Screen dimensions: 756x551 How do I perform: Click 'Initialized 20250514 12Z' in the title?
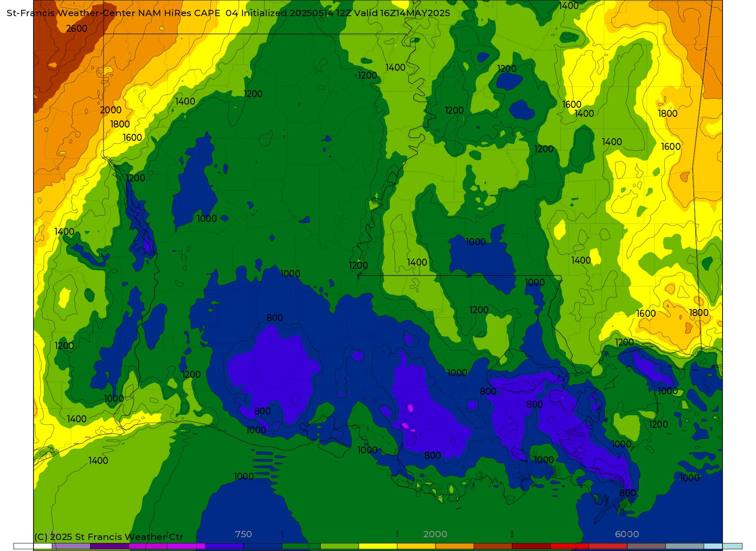tap(296, 13)
